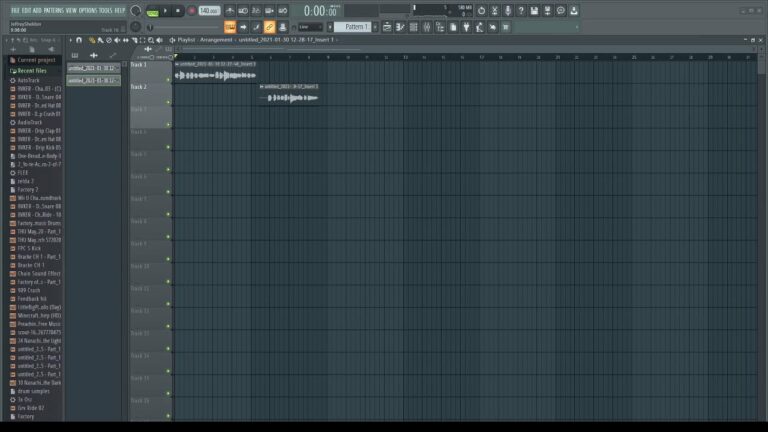Open the Playlist view icon
The height and width of the screenshot is (432, 768).
click(x=387, y=27)
